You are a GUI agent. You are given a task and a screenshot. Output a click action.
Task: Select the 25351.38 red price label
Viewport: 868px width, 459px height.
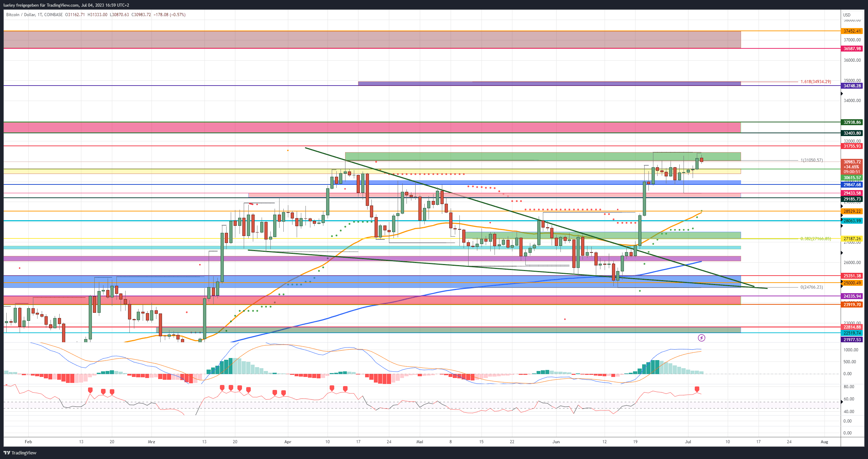pyautogui.click(x=852, y=276)
